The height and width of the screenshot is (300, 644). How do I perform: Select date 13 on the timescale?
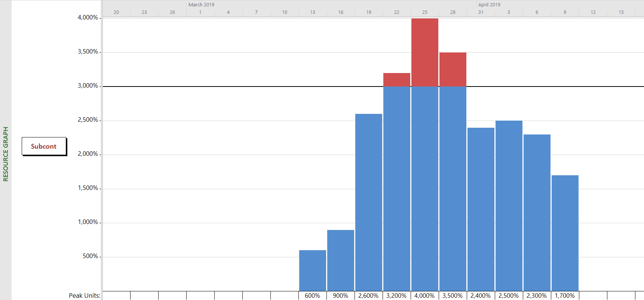coord(313,12)
